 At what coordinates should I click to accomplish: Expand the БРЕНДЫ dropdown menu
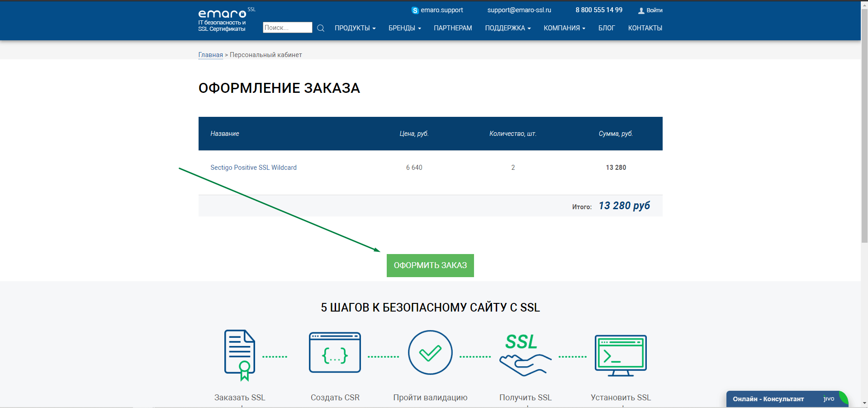(x=405, y=28)
